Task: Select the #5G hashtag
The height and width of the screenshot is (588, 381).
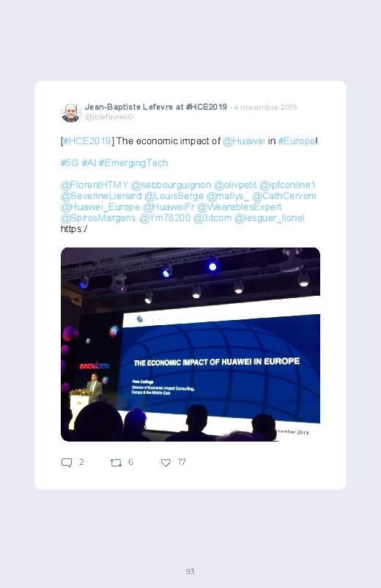Action: tap(70, 163)
